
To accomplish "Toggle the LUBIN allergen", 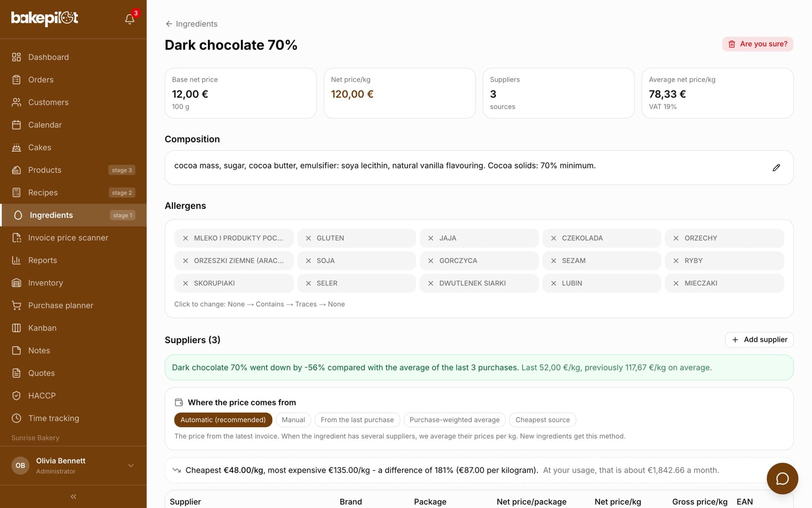I will 602,283.
